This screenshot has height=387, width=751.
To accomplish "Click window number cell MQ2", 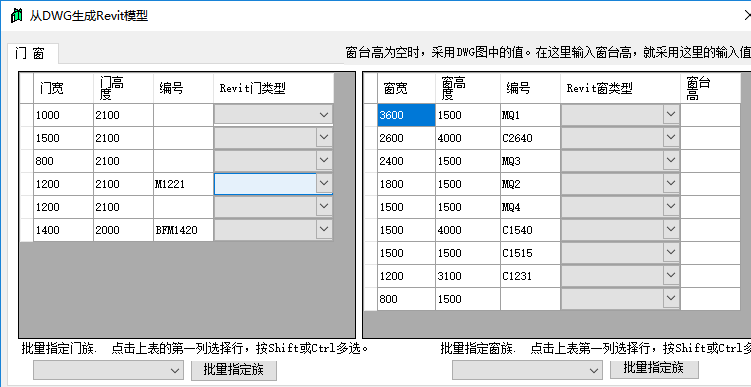I will [530, 184].
